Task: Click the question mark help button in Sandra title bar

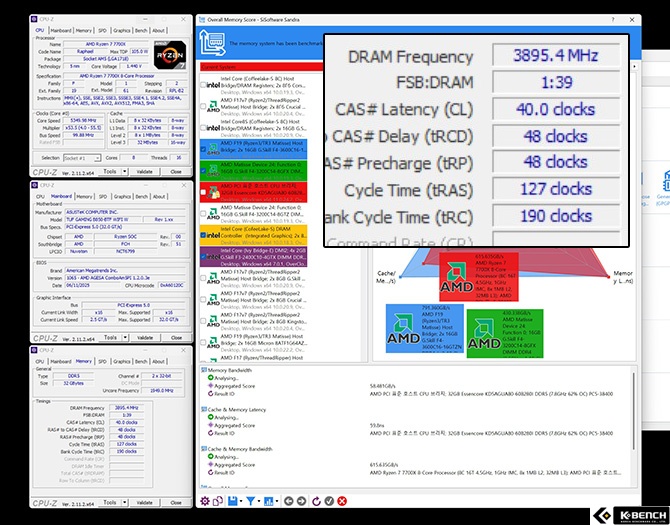Action: tap(613, 20)
